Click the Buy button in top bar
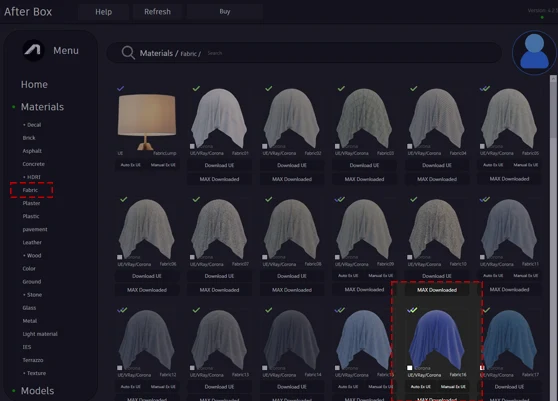Viewport: 558px width, 401px height. (225, 12)
